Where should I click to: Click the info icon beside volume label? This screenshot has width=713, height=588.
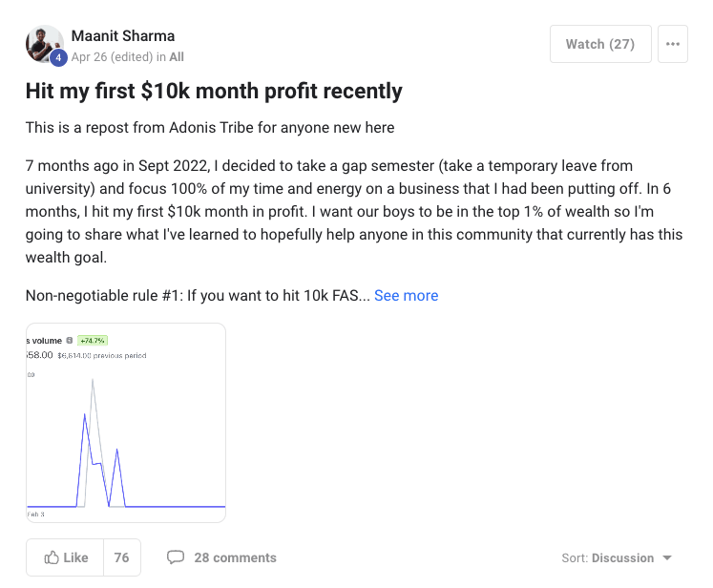[70, 340]
